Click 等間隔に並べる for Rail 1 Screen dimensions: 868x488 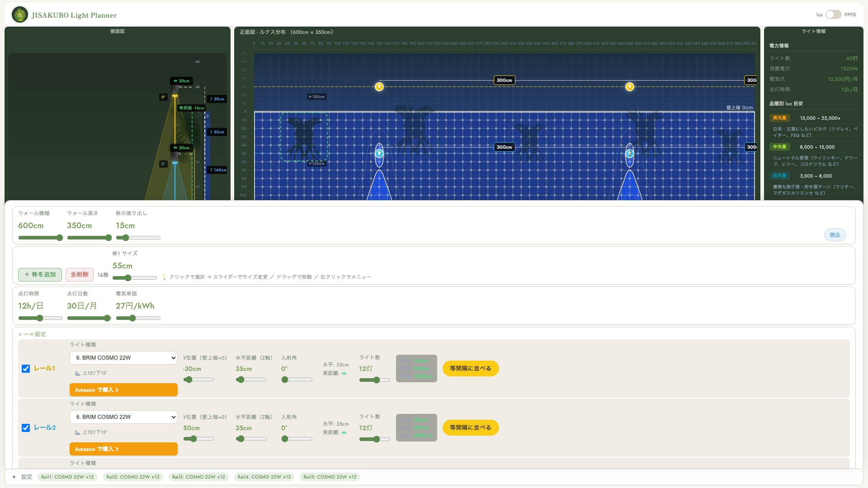[x=470, y=368]
